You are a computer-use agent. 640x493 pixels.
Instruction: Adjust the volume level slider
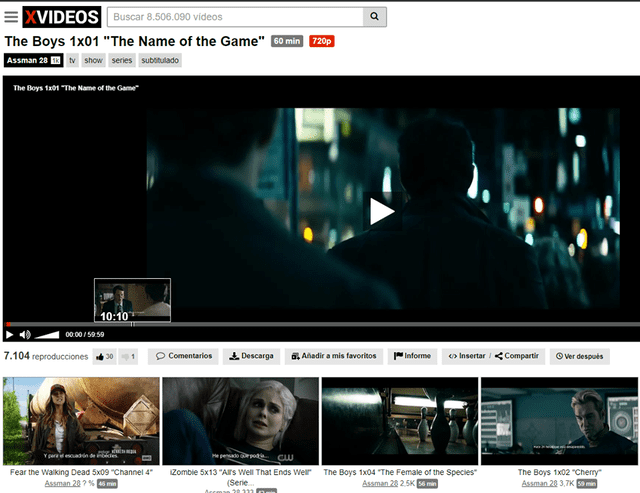47,334
